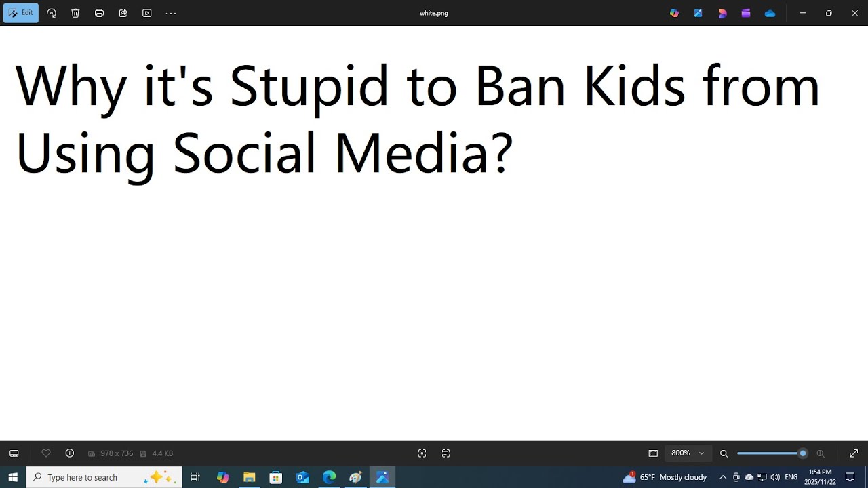This screenshot has width=868, height=488.
Task: Click the visual search scan icon
Action: pyautogui.click(x=422, y=453)
